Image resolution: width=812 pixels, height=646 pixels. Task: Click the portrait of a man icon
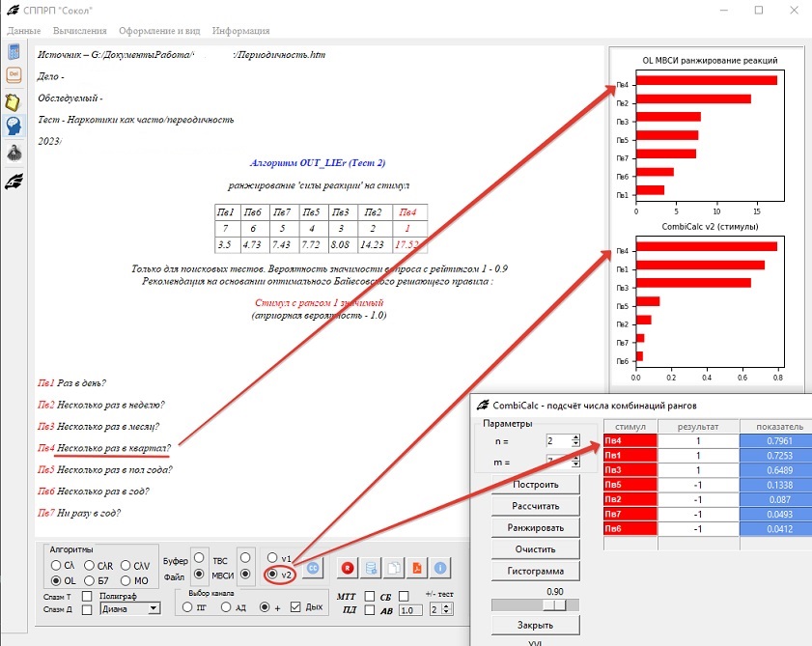(14, 153)
